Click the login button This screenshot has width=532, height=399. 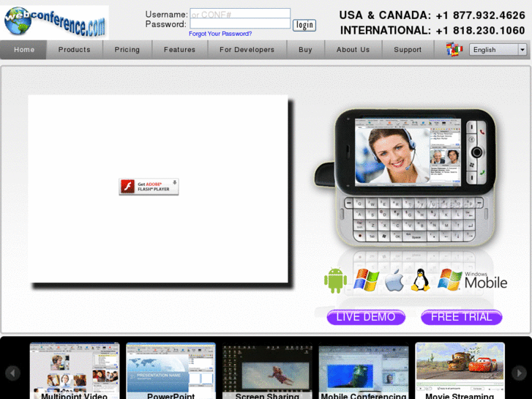(304, 25)
